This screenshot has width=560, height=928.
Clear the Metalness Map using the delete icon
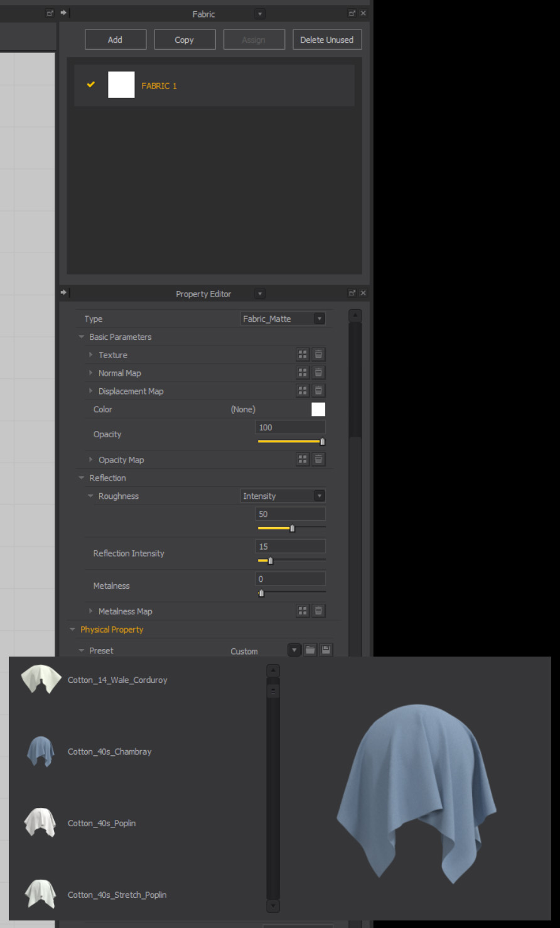[x=318, y=610]
